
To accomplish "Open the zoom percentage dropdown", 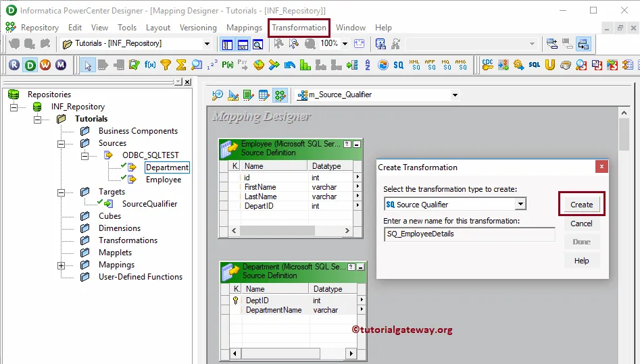I will 345,44.
